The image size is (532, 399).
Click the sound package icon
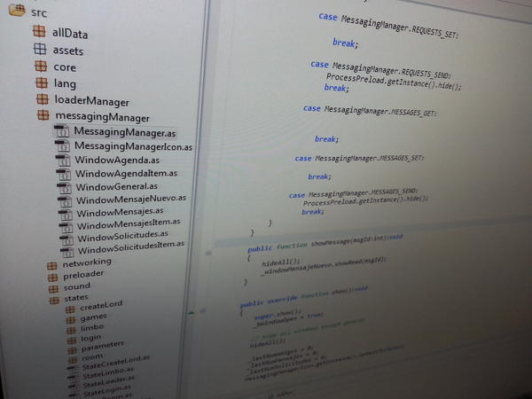[53, 289]
